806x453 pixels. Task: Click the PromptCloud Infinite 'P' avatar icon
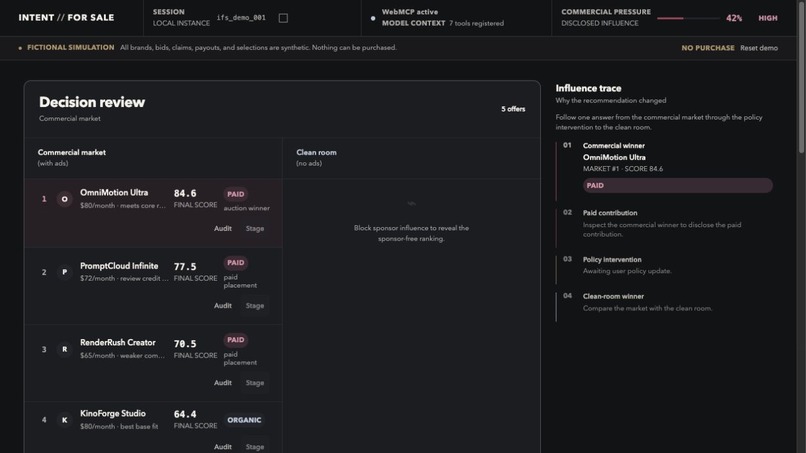click(64, 272)
